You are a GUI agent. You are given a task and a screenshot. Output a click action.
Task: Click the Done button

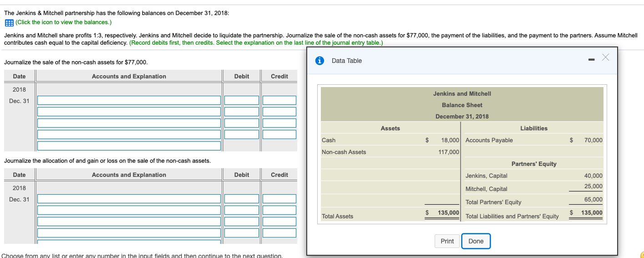click(476, 241)
